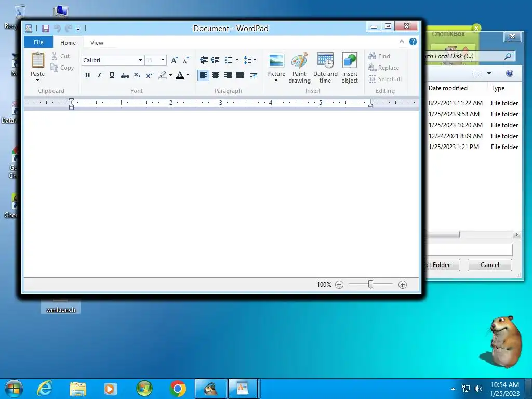Image resolution: width=532 pixels, height=399 pixels.
Task: Open WordPad Help question mark icon
Action: (x=413, y=42)
